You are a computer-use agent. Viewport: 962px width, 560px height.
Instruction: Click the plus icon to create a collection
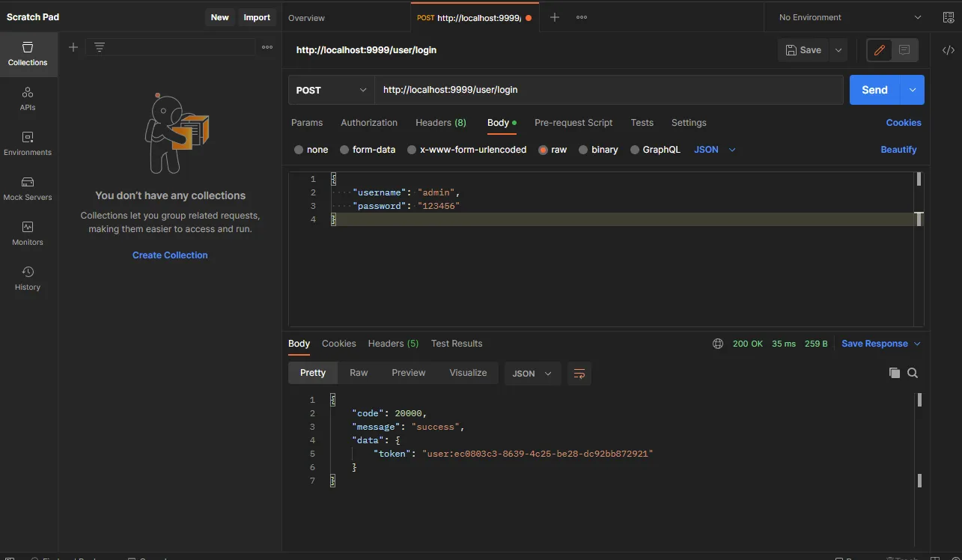point(73,47)
